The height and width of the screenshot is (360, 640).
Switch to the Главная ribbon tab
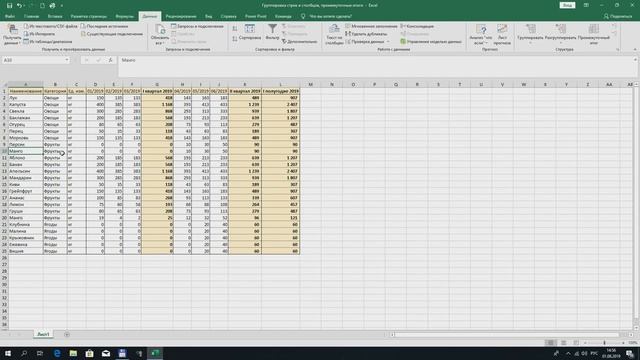point(31,16)
